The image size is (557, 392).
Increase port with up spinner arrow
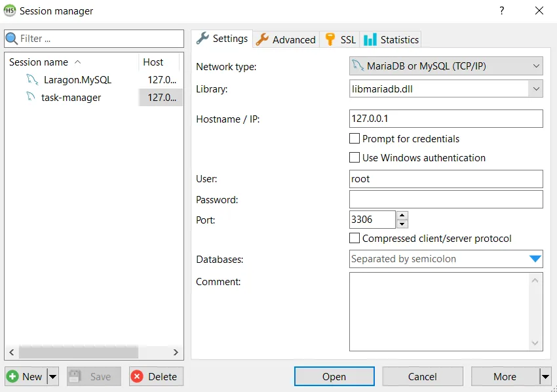coord(402,215)
